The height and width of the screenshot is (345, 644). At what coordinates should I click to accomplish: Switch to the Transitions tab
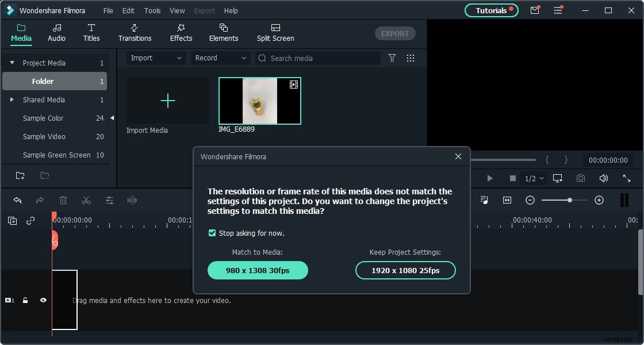click(135, 33)
